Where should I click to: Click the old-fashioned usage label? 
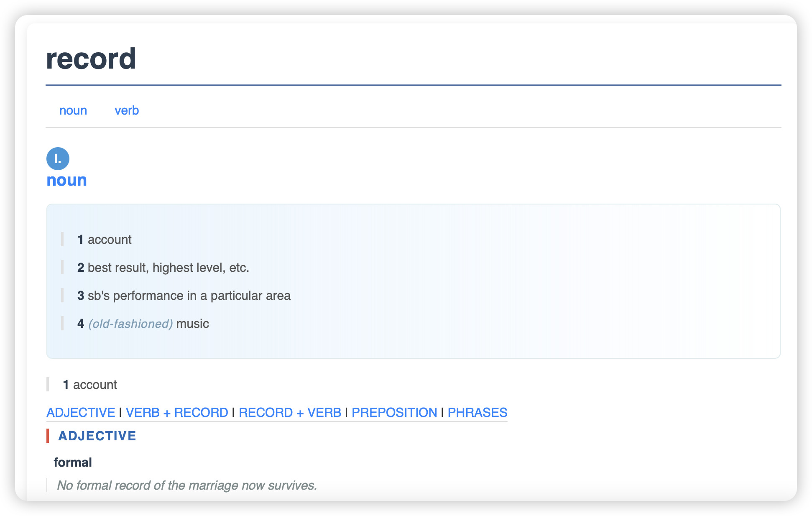pyautogui.click(x=130, y=324)
